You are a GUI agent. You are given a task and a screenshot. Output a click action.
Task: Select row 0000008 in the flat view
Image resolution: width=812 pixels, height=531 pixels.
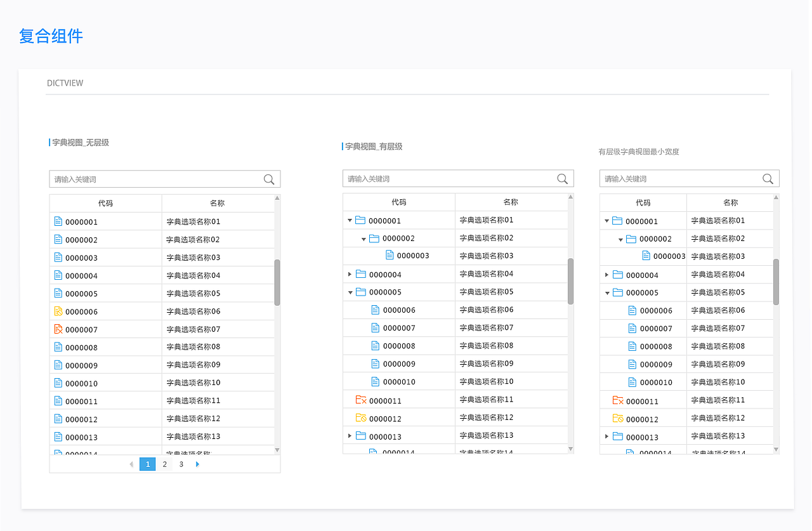point(162,348)
